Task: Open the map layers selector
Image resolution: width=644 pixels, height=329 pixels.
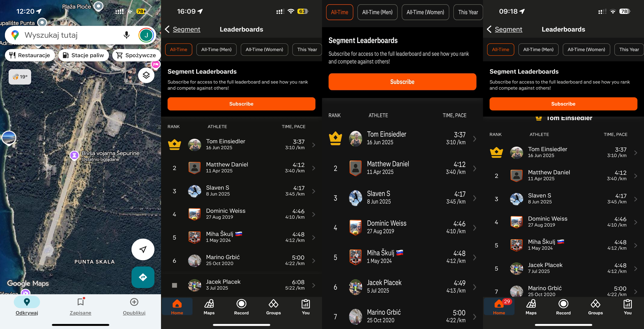Action: click(146, 75)
